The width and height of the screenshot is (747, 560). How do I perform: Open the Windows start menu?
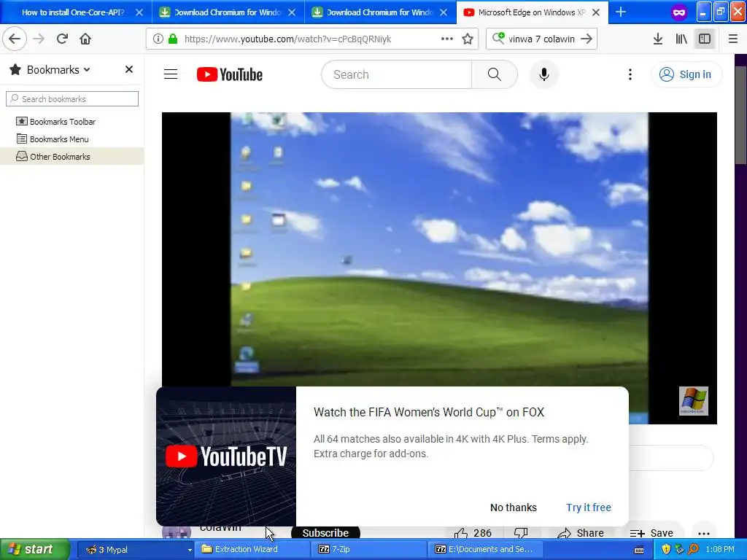coord(35,549)
